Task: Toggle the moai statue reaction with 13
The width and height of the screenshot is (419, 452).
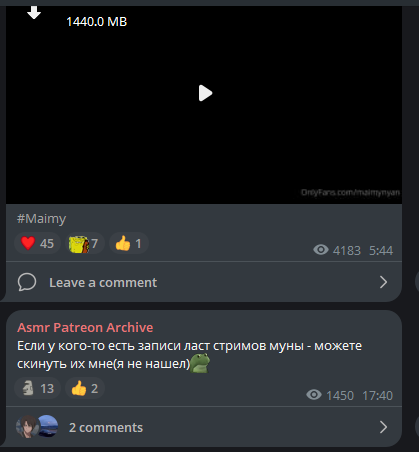Action: (x=37, y=388)
